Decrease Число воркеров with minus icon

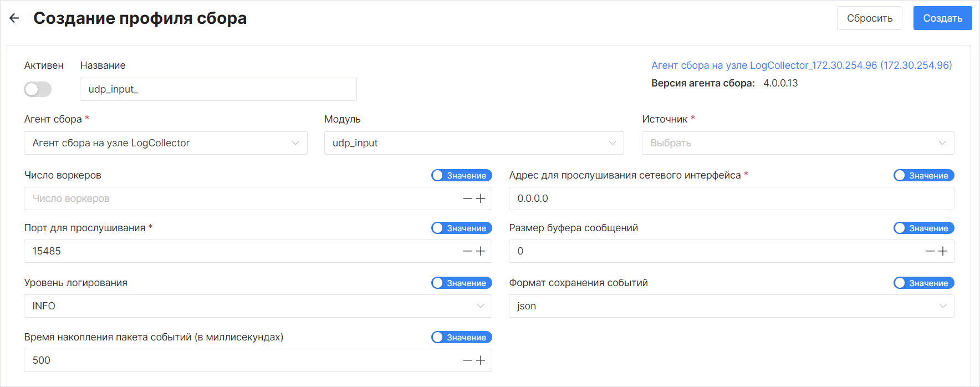[x=468, y=198]
